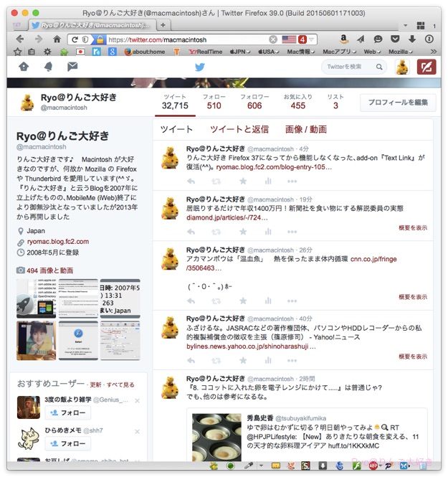Open the Amazon toolbar icon
448x477 pixels.
click(343, 39)
